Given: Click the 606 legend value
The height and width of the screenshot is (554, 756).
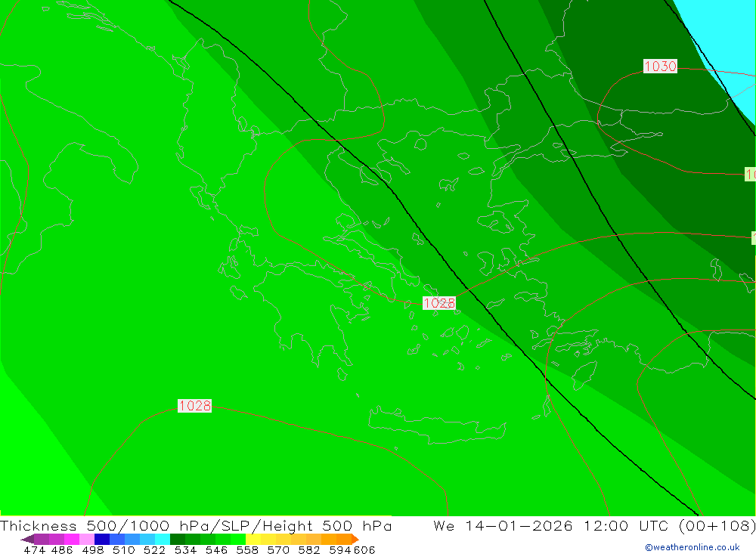Looking at the screenshot, I should 364,549.
